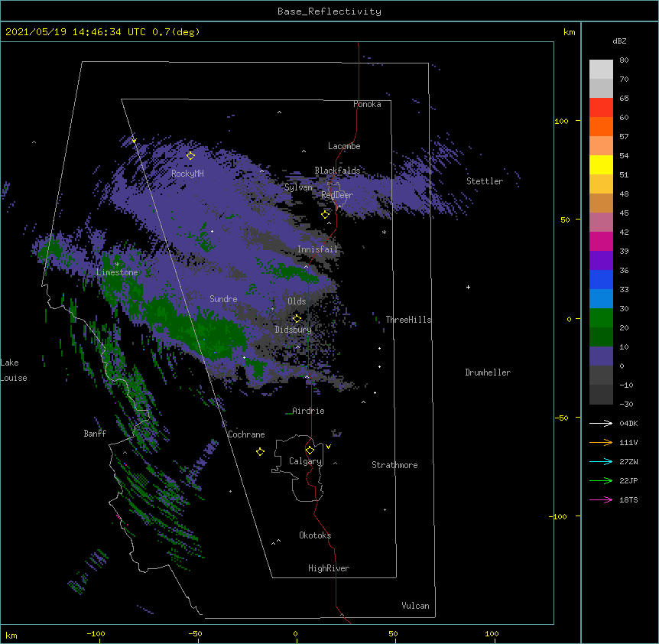Click the ThreeHills label

[x=408, y=320]
